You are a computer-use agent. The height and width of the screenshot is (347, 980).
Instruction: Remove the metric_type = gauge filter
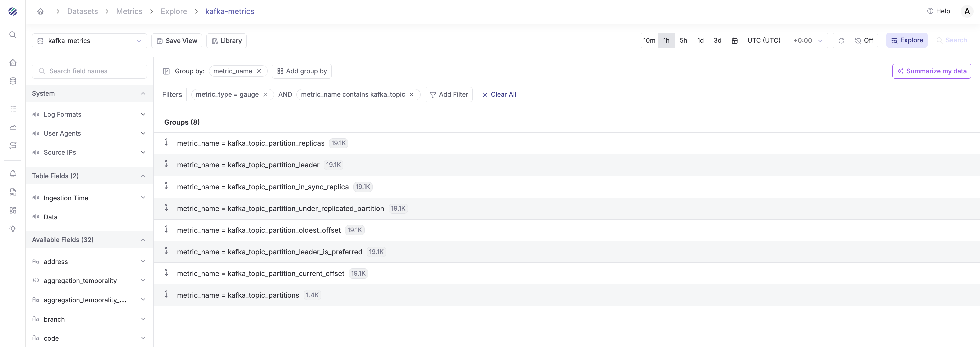click(x=265, y=94)
